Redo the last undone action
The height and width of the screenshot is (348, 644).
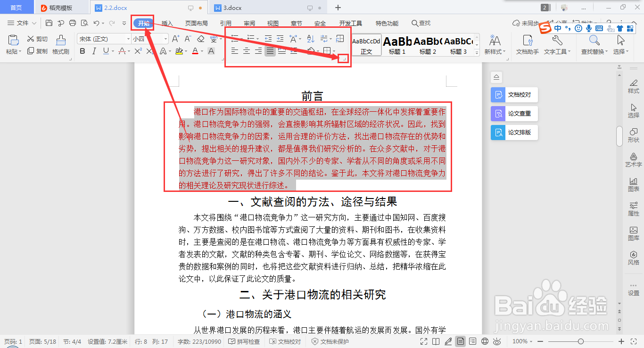(112, 23)
